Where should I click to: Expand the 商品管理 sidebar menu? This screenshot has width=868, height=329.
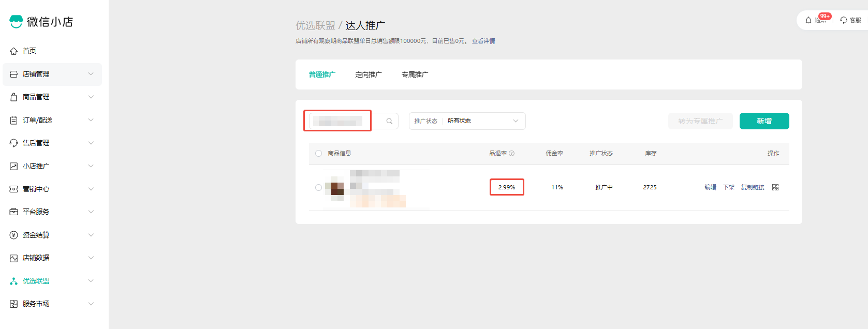[52, 97]
